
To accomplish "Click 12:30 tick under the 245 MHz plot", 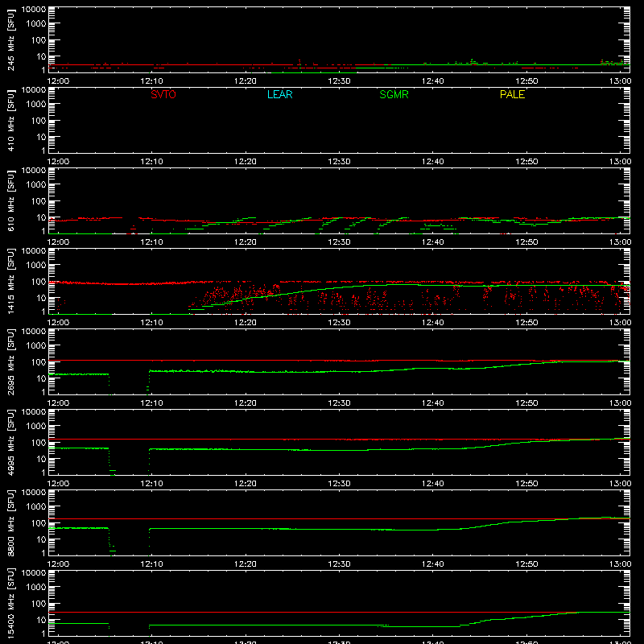I will [339, 81].
